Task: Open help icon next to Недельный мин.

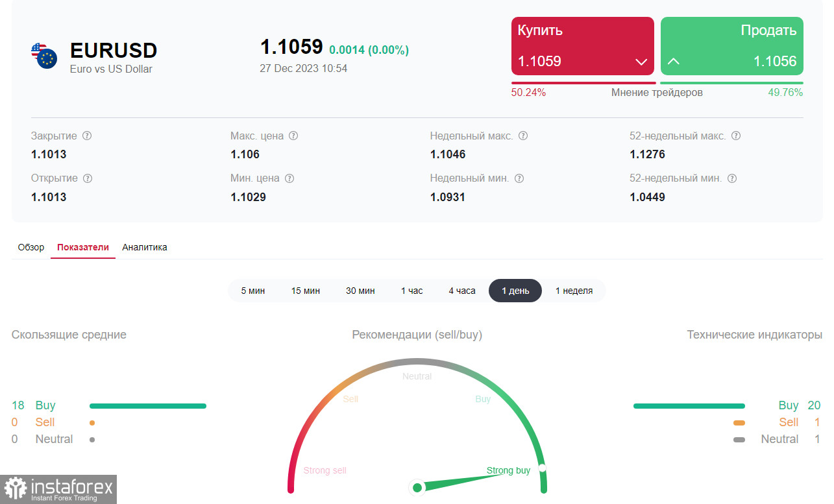Action: coord(519,178)
